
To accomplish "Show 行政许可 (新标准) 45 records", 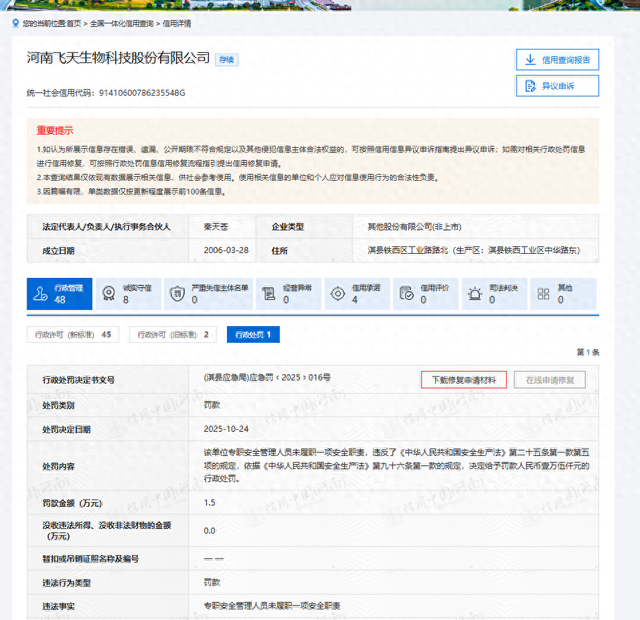I will pyautogui.click(x=73, y=335).
